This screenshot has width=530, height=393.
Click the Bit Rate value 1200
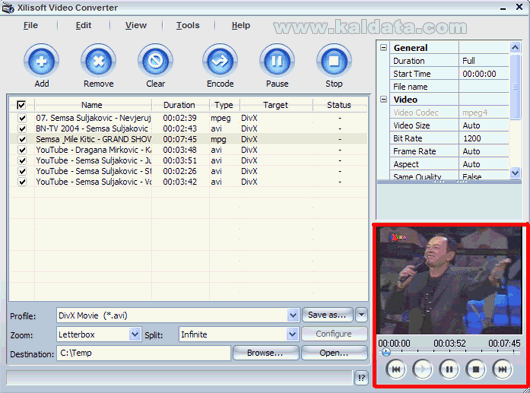click(x=484, y=139)
